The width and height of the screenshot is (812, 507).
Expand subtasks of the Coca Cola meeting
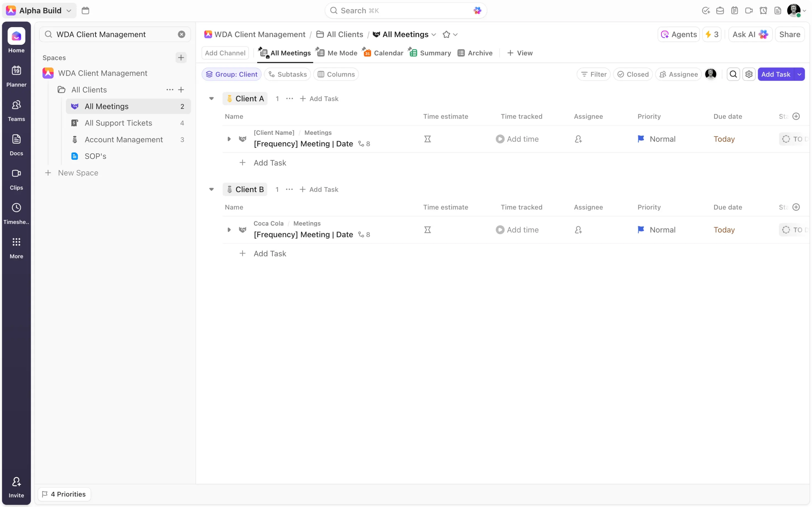coord(229,230)
